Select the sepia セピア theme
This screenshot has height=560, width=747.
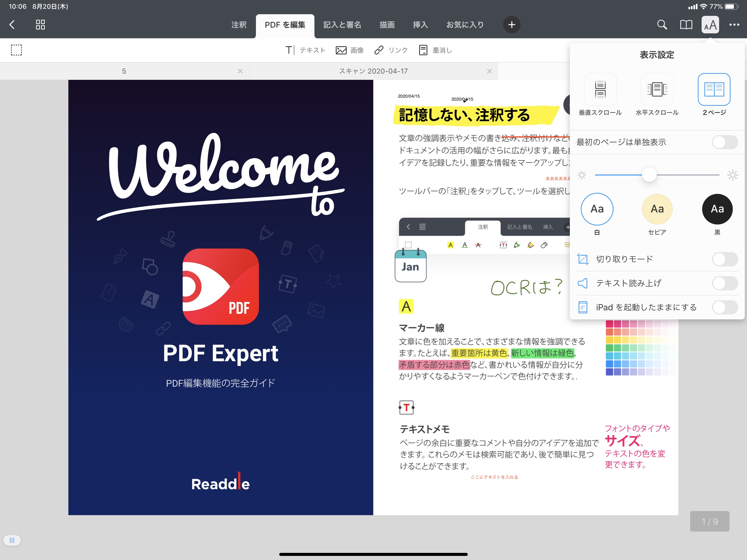[657, 209]
